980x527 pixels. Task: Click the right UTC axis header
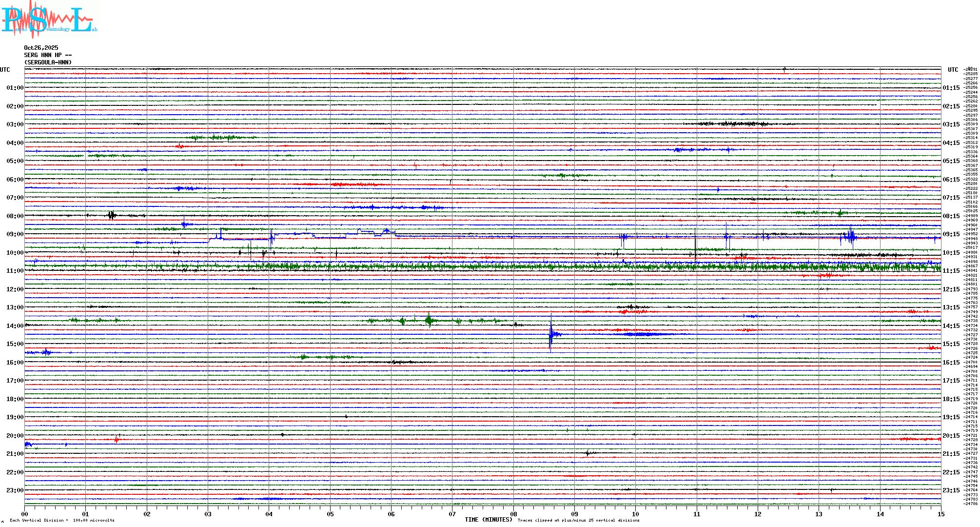point(953,70)
